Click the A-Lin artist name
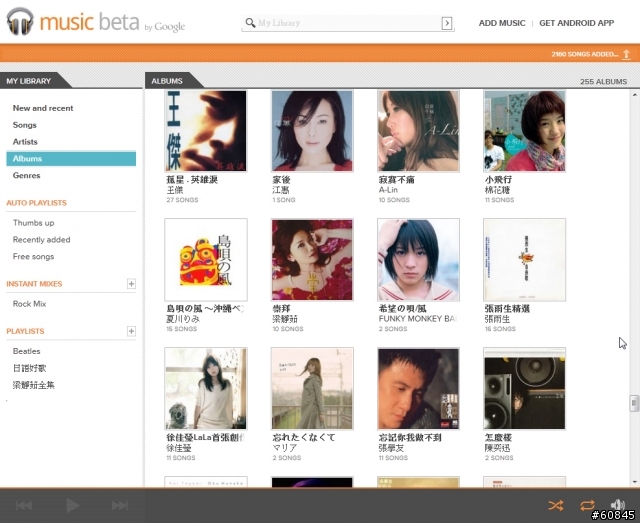 click(x=388, y=190)
